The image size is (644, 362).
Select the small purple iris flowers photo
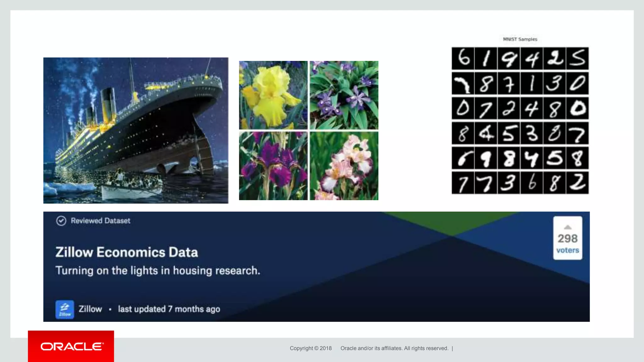coord(344,95)
